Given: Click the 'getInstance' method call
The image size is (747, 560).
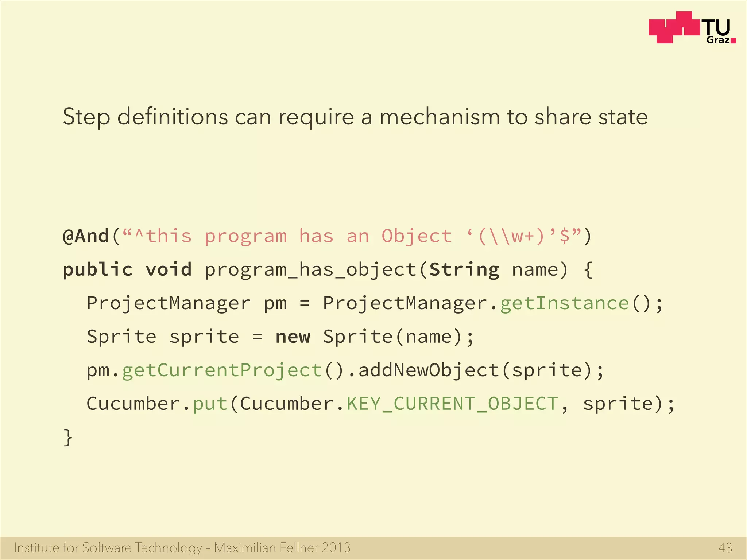Looking at the screenshot, I should 564,303.
